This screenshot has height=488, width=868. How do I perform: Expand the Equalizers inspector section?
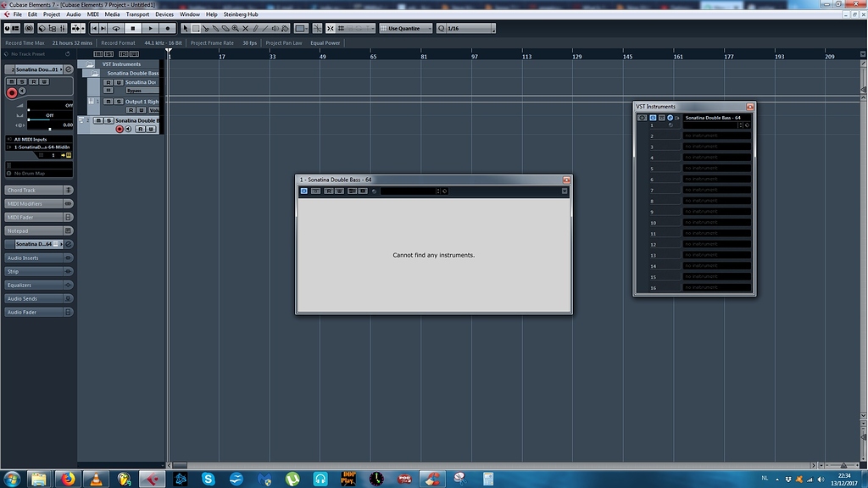[x=39, y=285]
